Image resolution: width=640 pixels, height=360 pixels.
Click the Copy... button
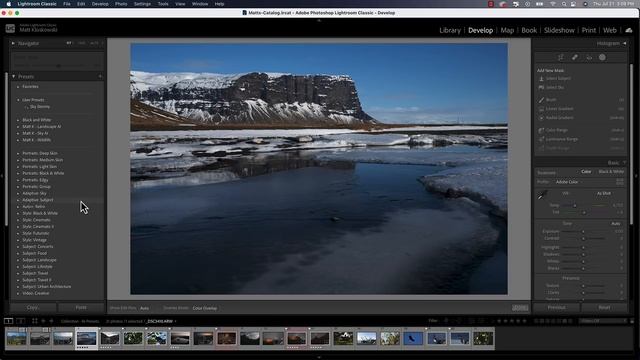[x=33, y=307]
